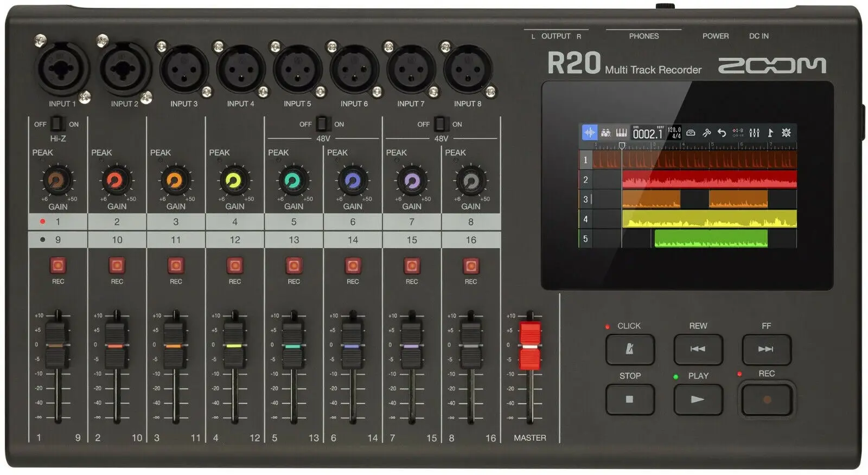Touch the green GAIN knob on channel 5
Viewport: 868px width, 475px height.
pos(293,181)
